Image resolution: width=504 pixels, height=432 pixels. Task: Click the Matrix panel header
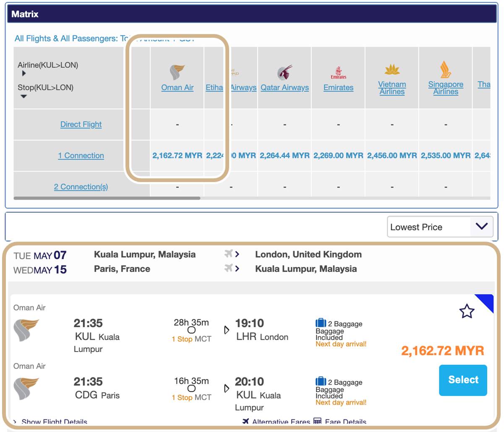pos(252,14)
